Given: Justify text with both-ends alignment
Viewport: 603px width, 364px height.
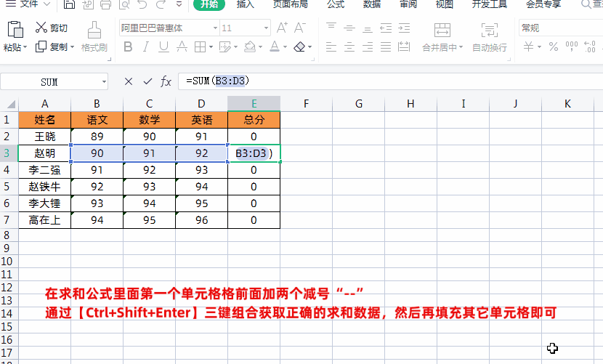Looking at the screenshot, I should (386, 47).
